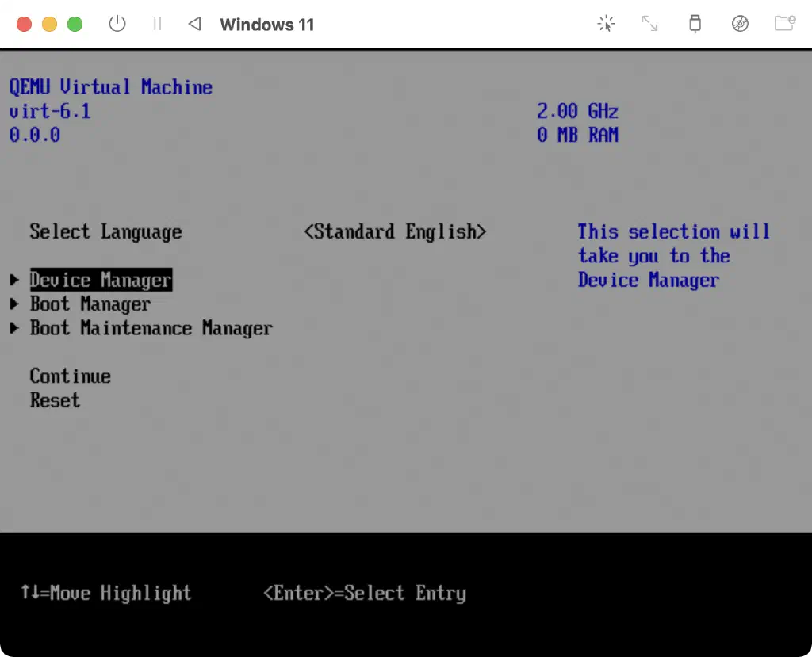Pause the virtual machine

157,24
